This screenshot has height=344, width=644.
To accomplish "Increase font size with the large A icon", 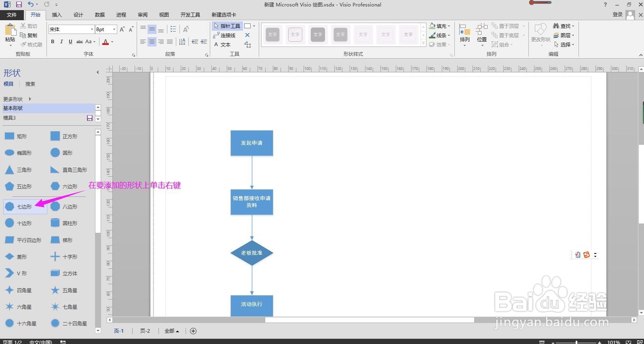I will coord(122,29).
